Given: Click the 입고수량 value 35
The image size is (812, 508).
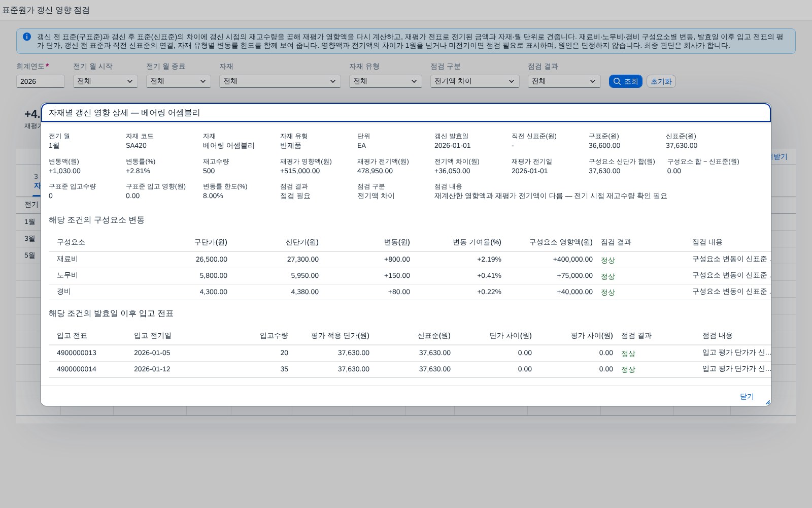Looking at the screenshot, I should pyautogui.click(x=284, y=369).
